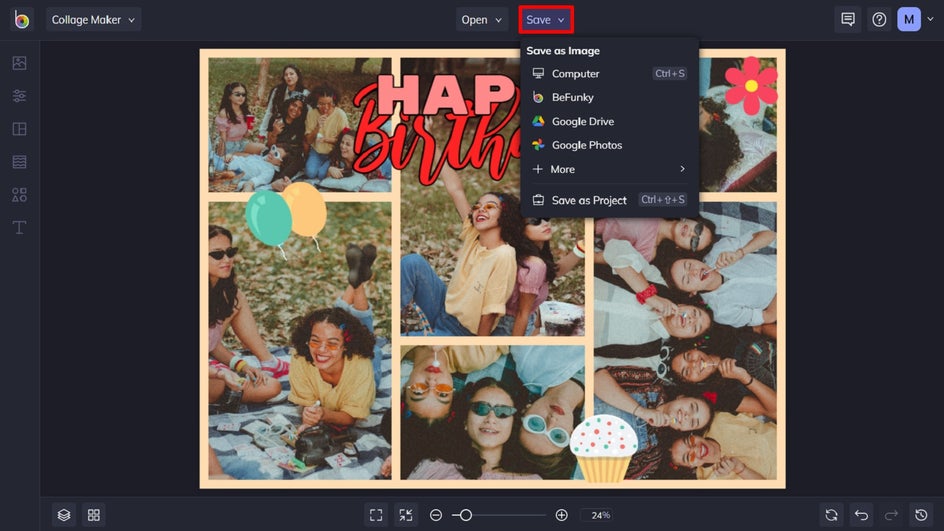Click the Save button
This screenshot has height=531, width=944.
(x=545, y=19)
